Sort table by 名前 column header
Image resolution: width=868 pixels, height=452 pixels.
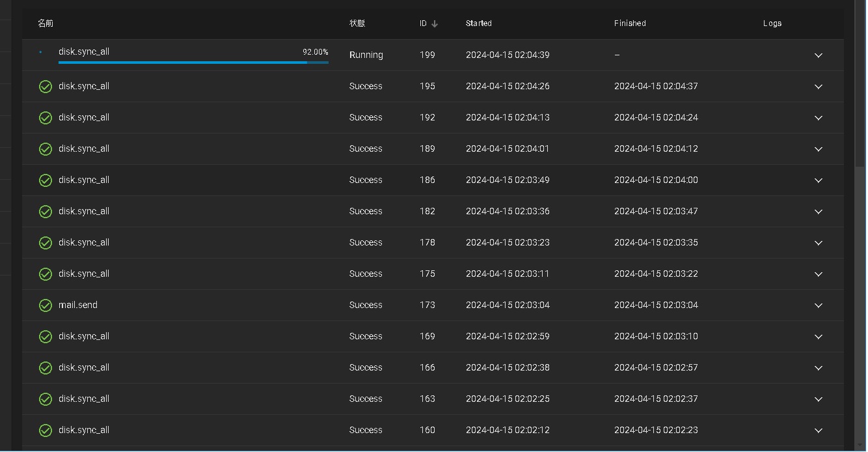(x=46, y=23)
